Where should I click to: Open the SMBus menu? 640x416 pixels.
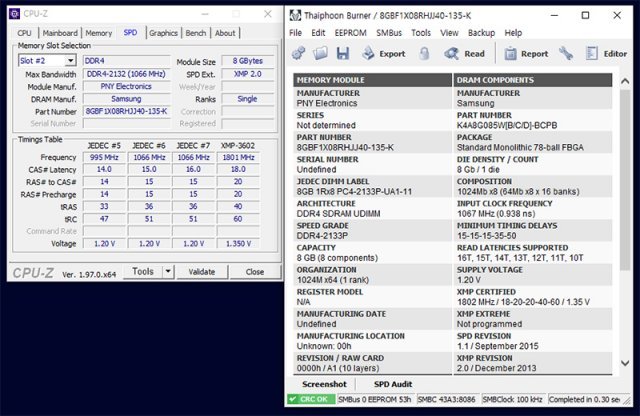392,32
